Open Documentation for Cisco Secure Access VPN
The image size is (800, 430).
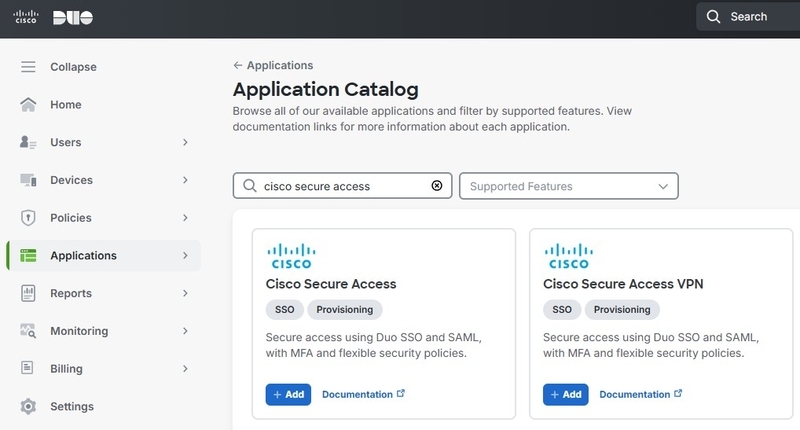(x=635, y=394)
